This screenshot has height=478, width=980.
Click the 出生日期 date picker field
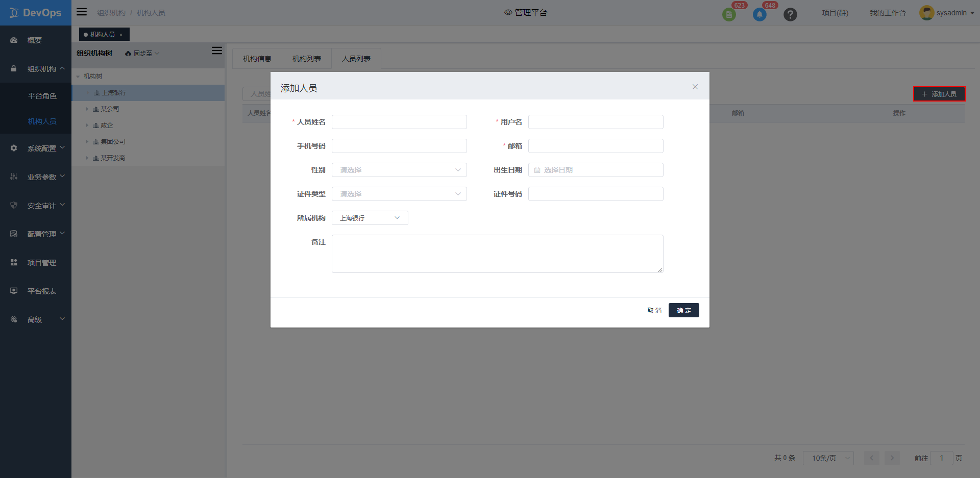[596, 170]
